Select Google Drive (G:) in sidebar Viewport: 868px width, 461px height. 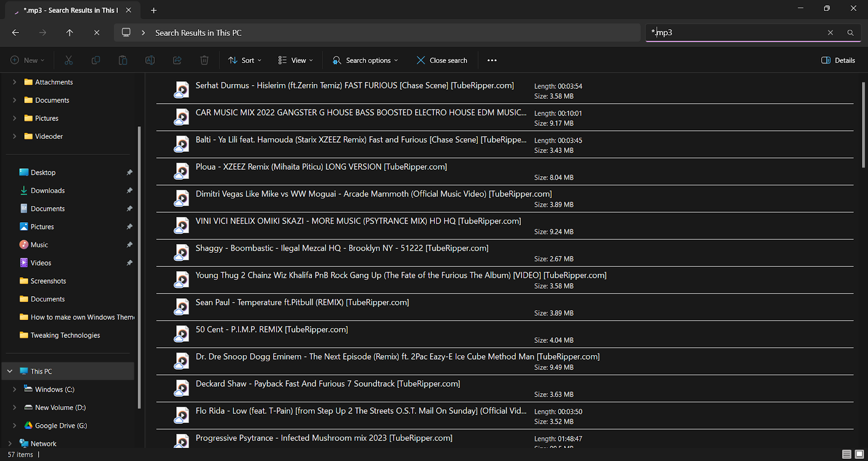(55, 425)
